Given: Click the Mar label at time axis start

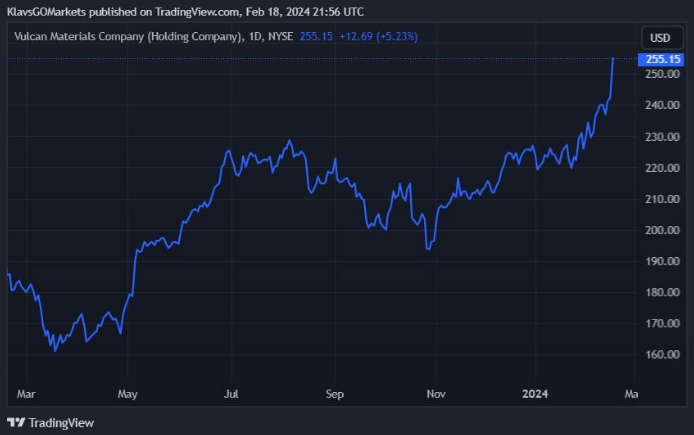Looking at the screenshot, I should pyautogui.click(x=26, y=394).
